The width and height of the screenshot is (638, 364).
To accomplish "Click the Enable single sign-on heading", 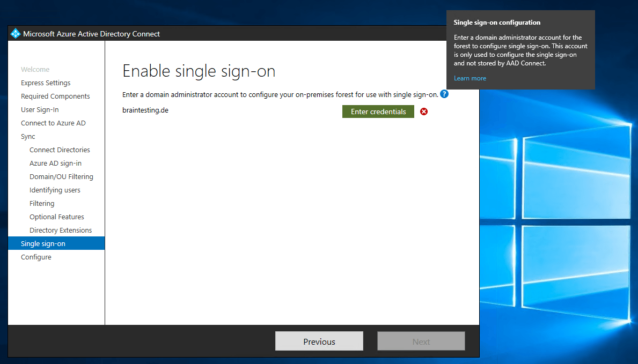I will (199, 71).
